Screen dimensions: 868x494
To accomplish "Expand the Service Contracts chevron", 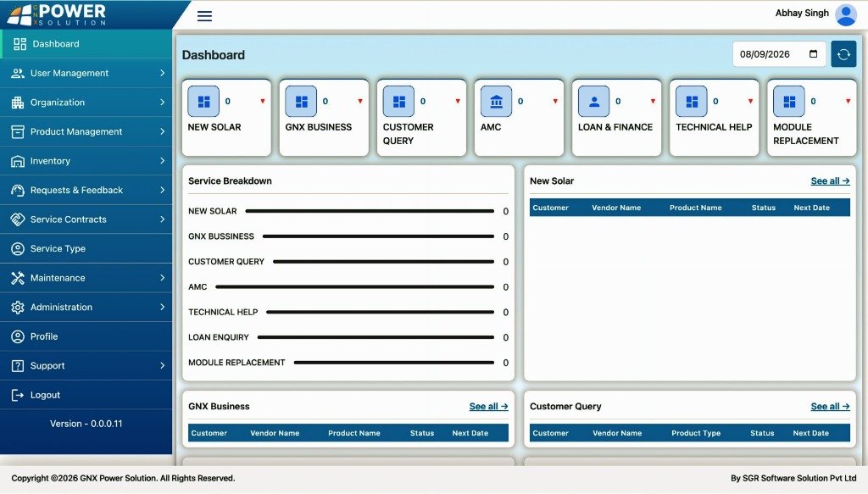I will (x=162, y=219).
